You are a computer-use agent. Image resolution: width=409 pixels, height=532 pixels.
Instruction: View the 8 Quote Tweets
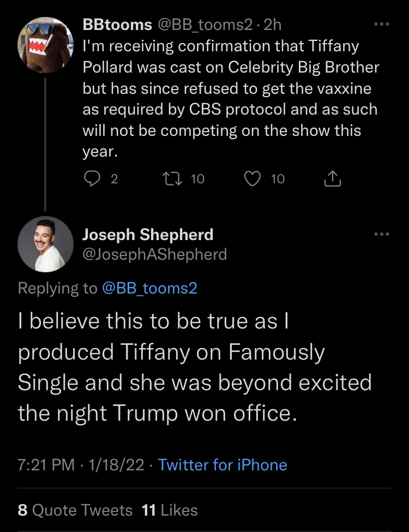click(x=75, y=510)
